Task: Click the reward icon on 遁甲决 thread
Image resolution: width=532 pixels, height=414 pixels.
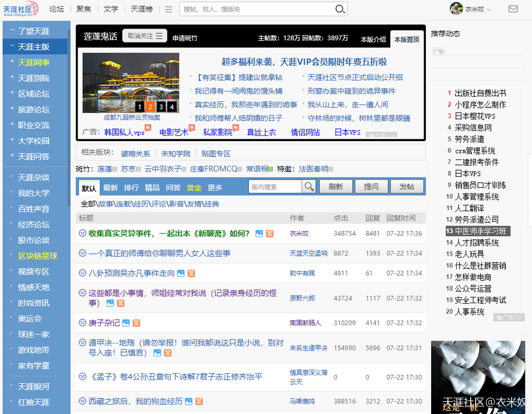Action: (x=167, y=353)
